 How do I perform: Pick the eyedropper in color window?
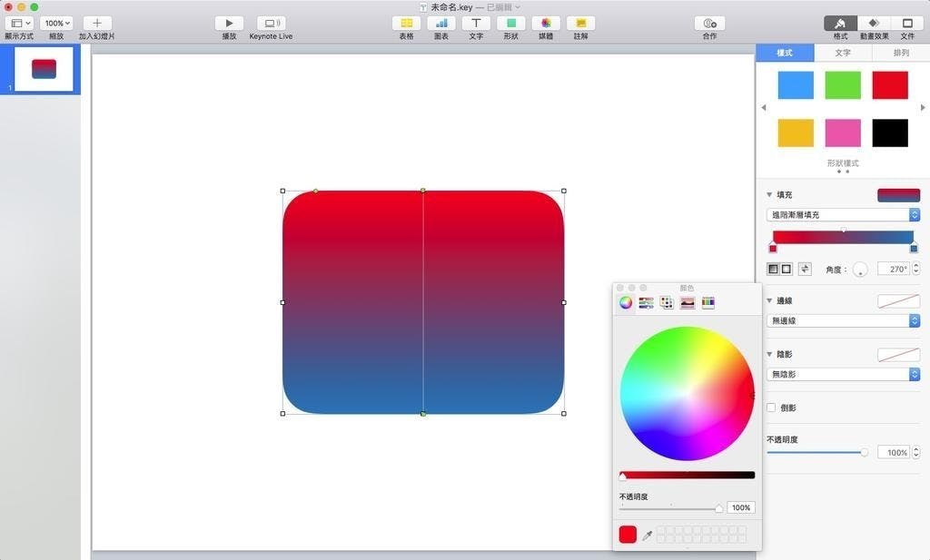point(648,535)
